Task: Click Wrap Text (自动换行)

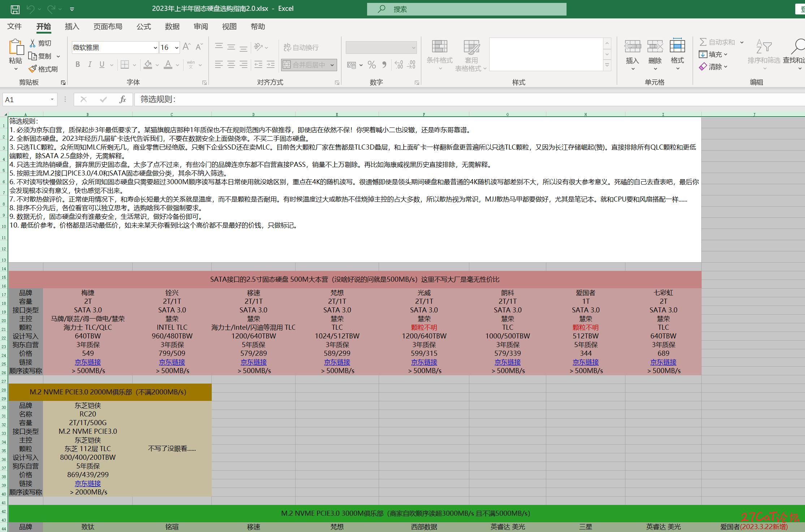Action: (301, 47)
